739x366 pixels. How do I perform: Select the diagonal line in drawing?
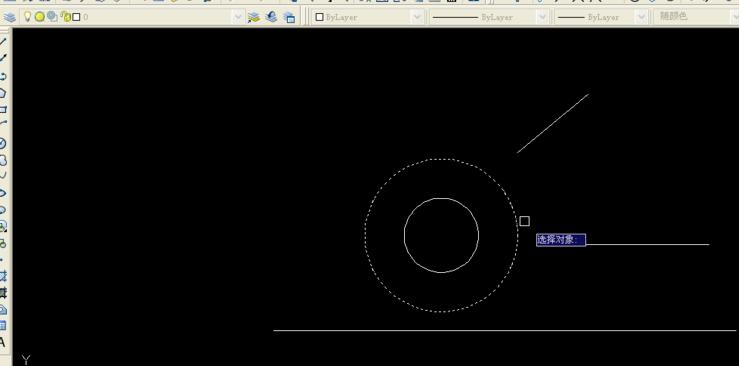click(553, 123)
